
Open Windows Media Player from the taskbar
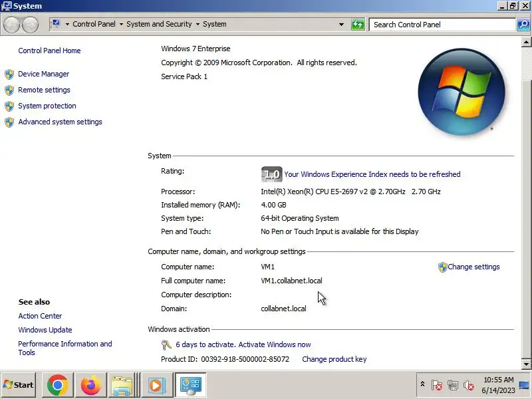click(x=156, y=385)
